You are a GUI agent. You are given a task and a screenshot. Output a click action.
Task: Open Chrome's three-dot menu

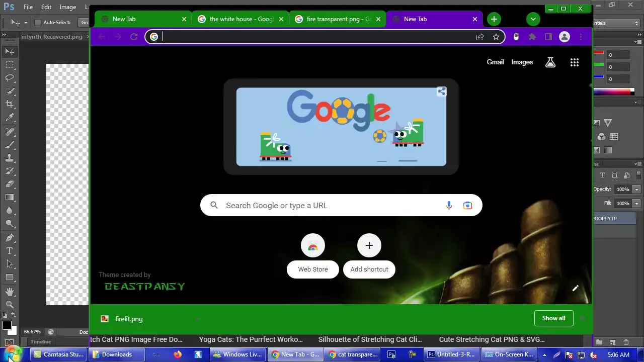coord(581,37)
